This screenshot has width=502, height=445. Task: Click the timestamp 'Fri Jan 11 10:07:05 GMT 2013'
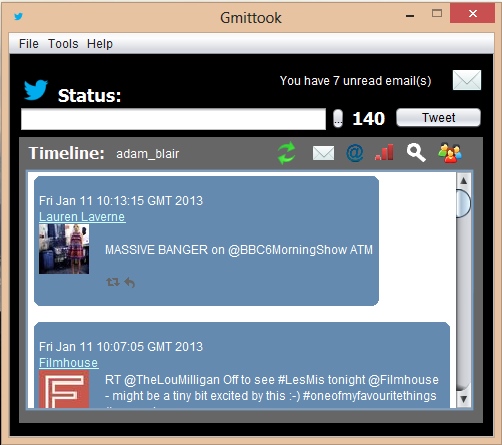click(121, 347)
